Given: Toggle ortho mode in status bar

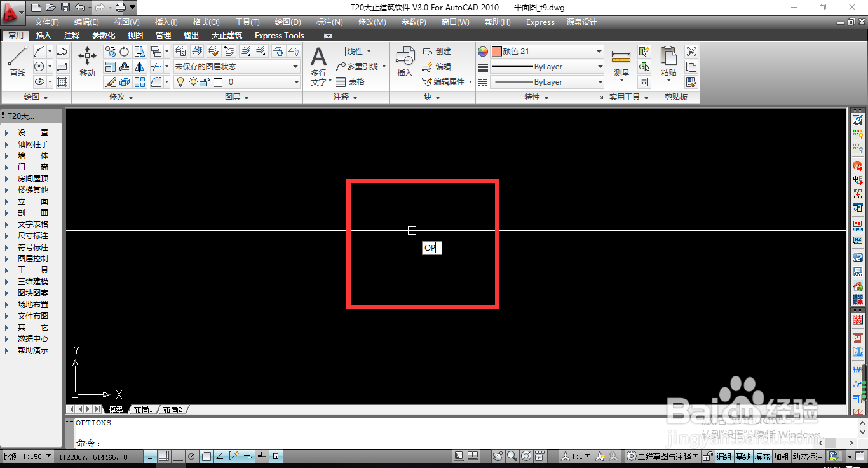Looking at the screenshot, I should (178, 456).
